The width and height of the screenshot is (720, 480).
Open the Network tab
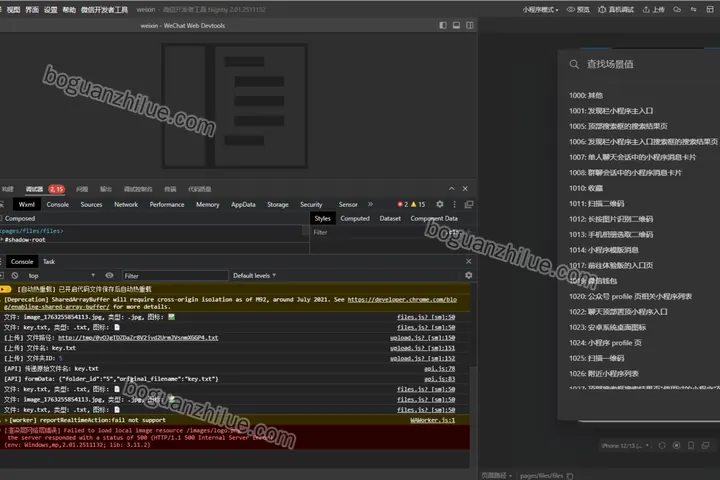click(126, 204)
